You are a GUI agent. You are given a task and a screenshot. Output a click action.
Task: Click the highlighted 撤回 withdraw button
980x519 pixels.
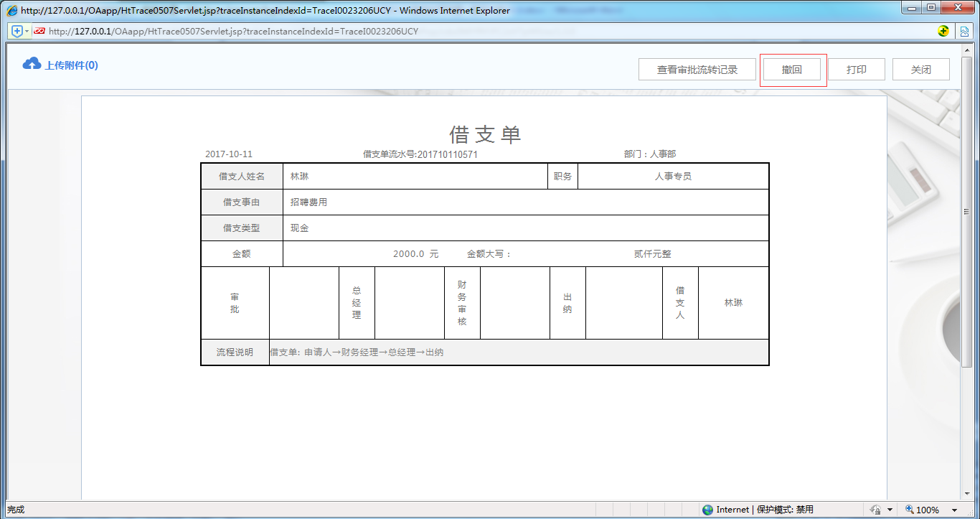(x=792, y=69)
